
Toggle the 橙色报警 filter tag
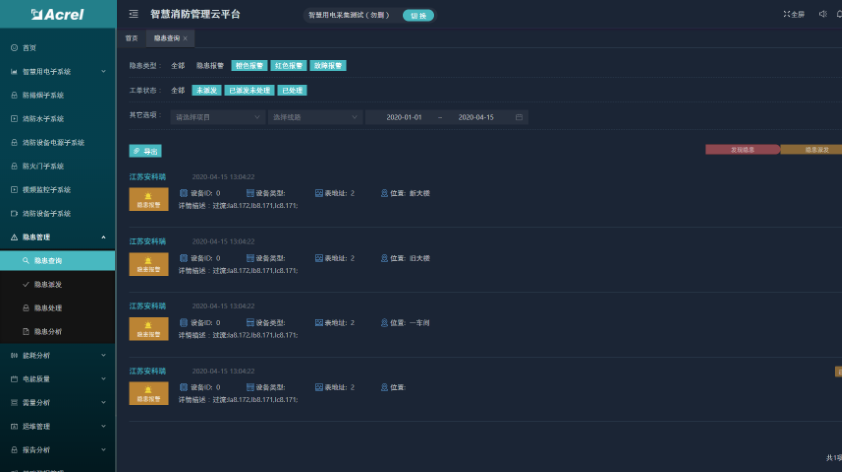[249, 65]
